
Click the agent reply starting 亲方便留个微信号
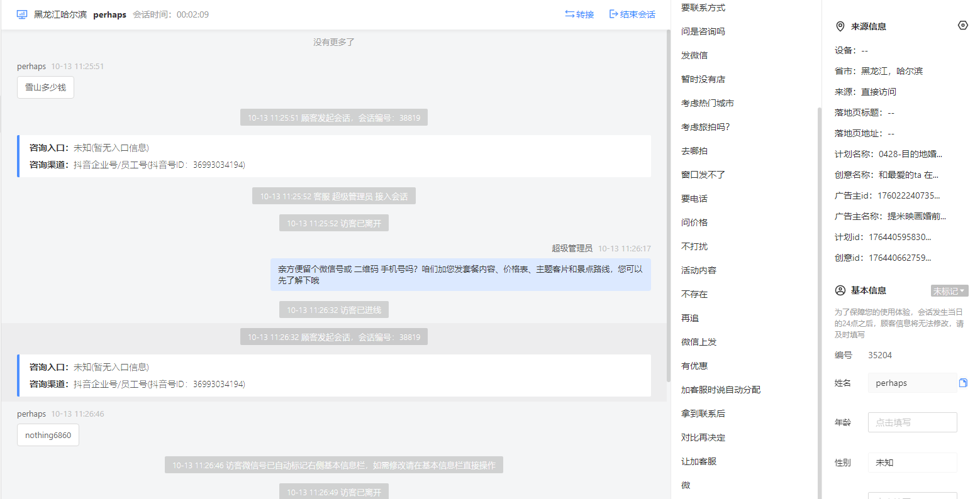pyautogui.click(x=460, y=275)
